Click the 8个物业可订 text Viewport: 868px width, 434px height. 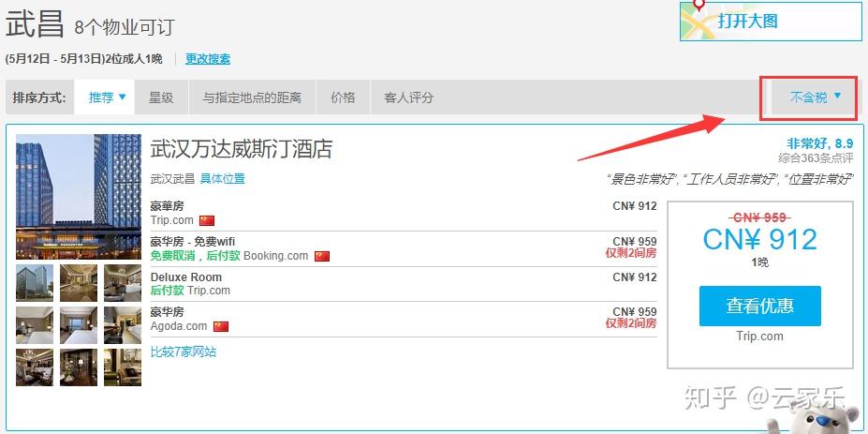(x=125, y=28)
